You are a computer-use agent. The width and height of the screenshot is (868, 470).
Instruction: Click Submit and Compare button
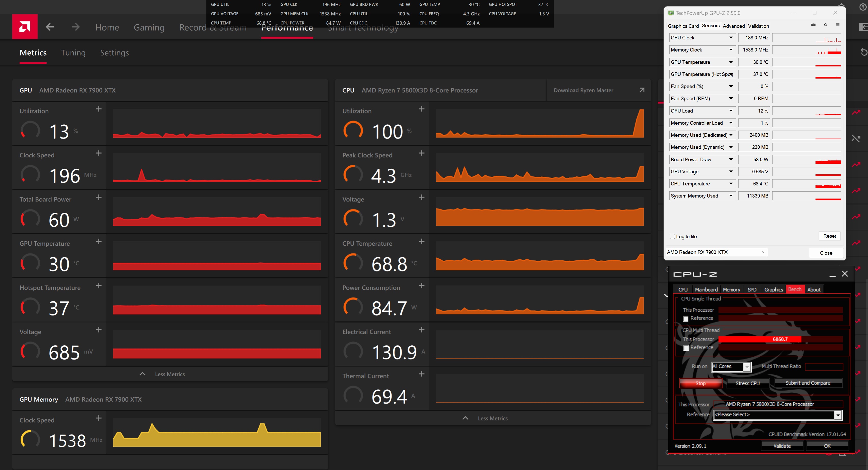pyautogui.click(x=808, y=383)
